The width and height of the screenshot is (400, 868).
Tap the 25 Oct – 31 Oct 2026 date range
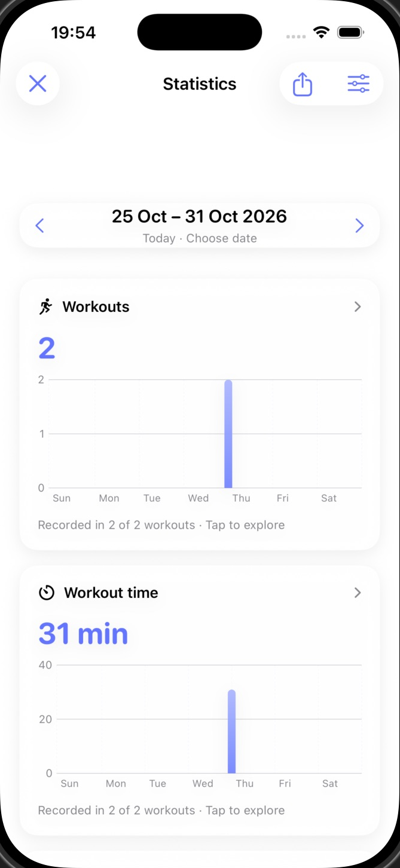click(x=200, y=216)
